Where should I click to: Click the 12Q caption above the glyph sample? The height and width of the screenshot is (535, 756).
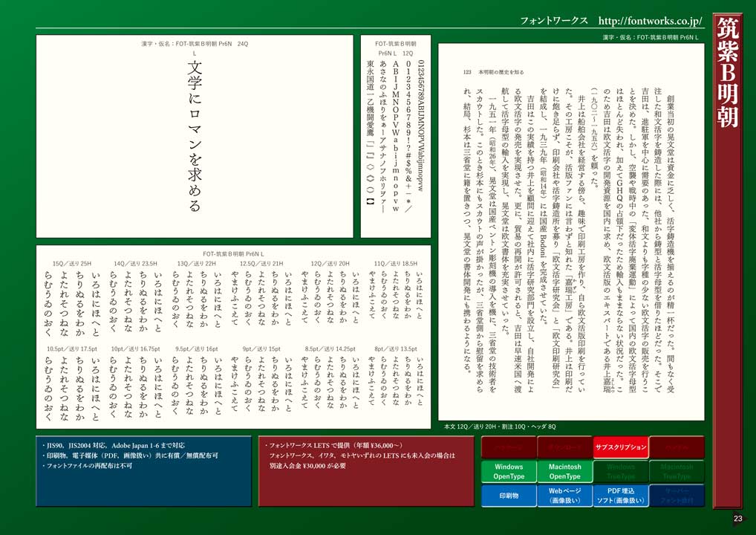click(x=395, y=48)
